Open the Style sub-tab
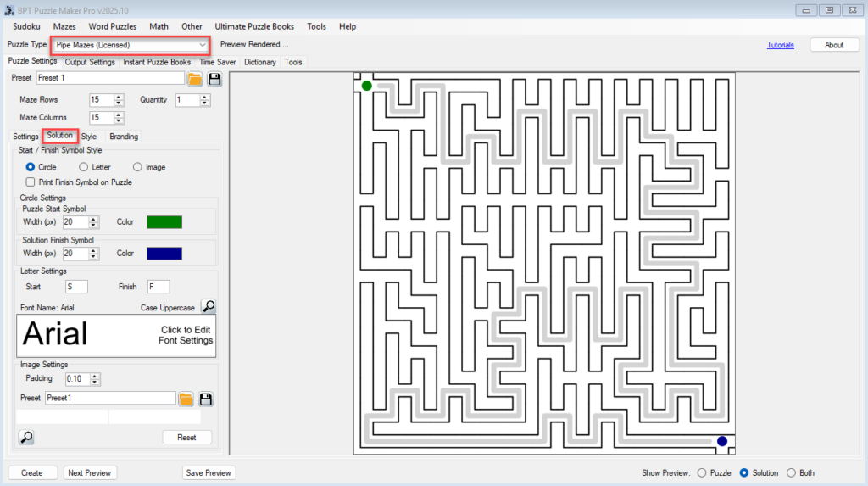 point(89,137)
